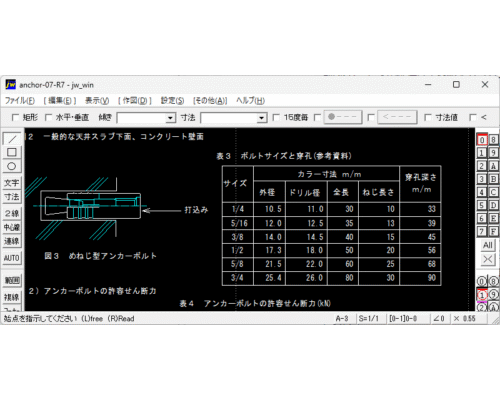Screen dimensions: 500x400
Task: Enable the 15度毎 checkbox
Action: (276, 118)
